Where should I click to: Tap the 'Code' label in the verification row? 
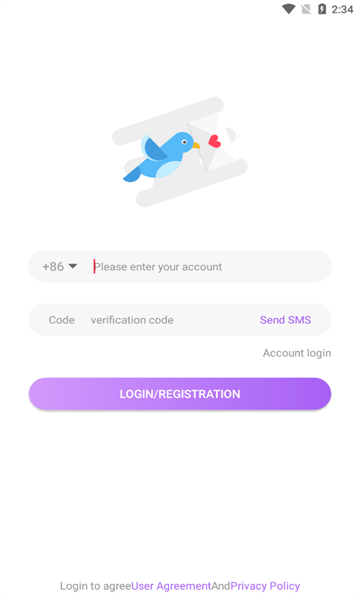[x=62, y=320]
